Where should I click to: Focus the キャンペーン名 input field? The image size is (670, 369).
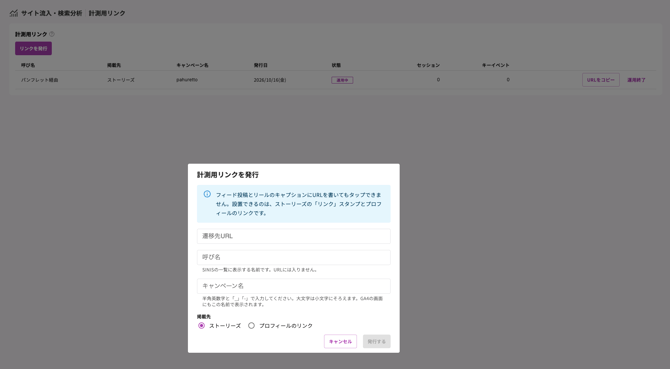tap(294, 286)
